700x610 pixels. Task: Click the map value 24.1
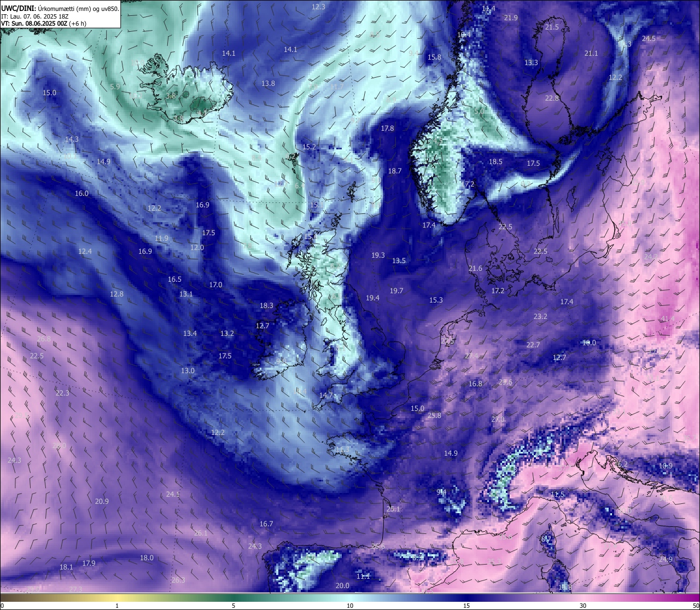(173, 494)
